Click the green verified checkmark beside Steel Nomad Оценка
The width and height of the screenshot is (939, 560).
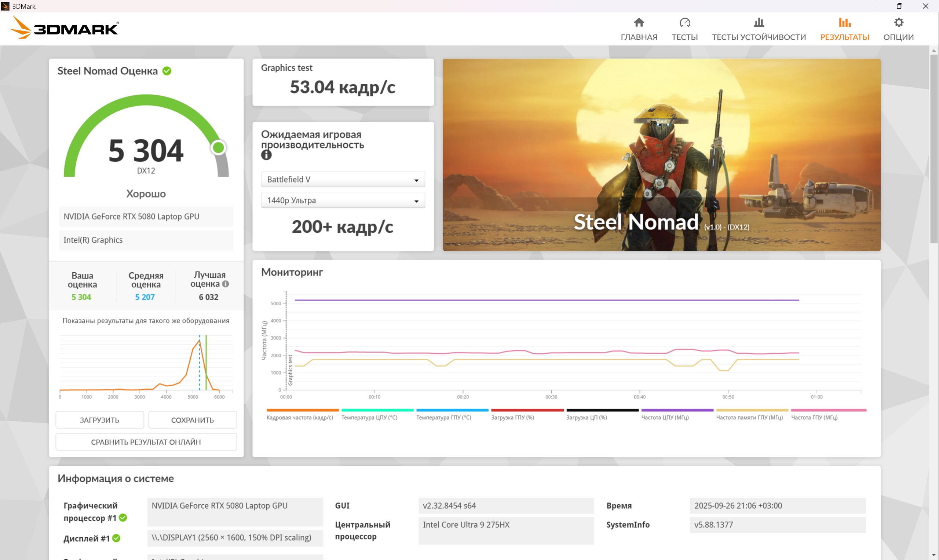167,71
